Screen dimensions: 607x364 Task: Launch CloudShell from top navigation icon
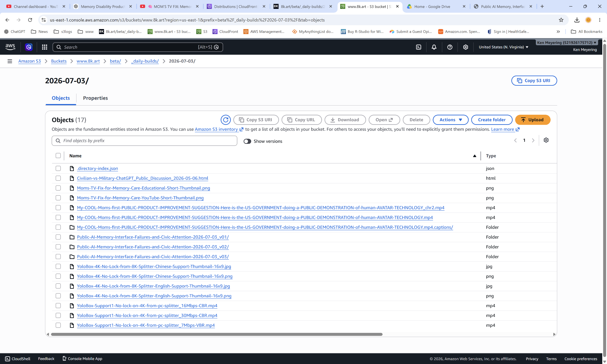[418, 47]
